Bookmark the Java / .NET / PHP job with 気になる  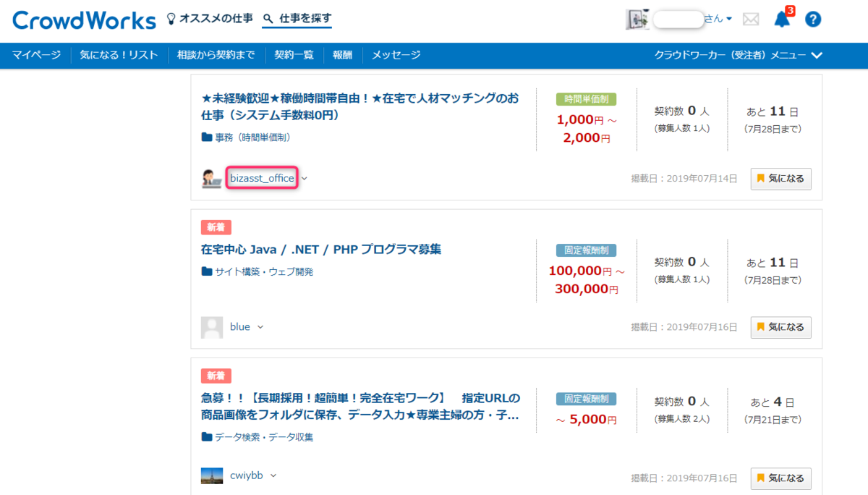click(x=780, y=327)
